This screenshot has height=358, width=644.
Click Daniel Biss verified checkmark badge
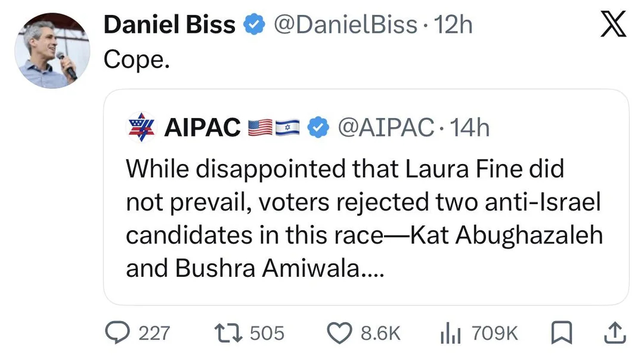click(x=255, y=25)
